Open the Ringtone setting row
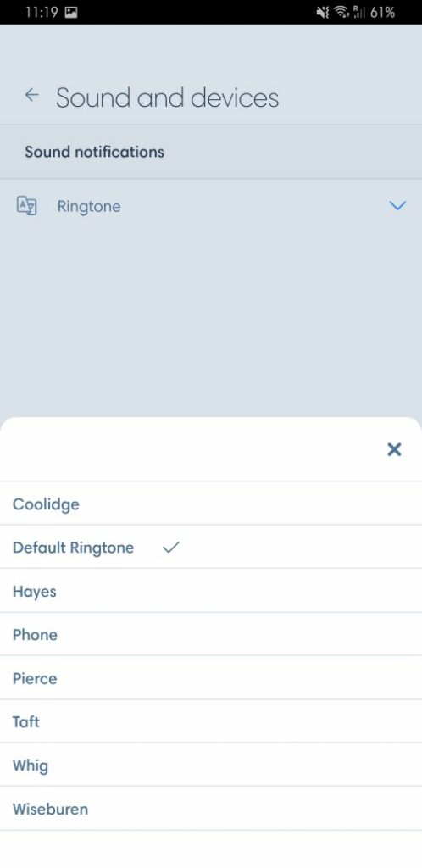This screenshot has width=422, height=868. pos(211,206)
